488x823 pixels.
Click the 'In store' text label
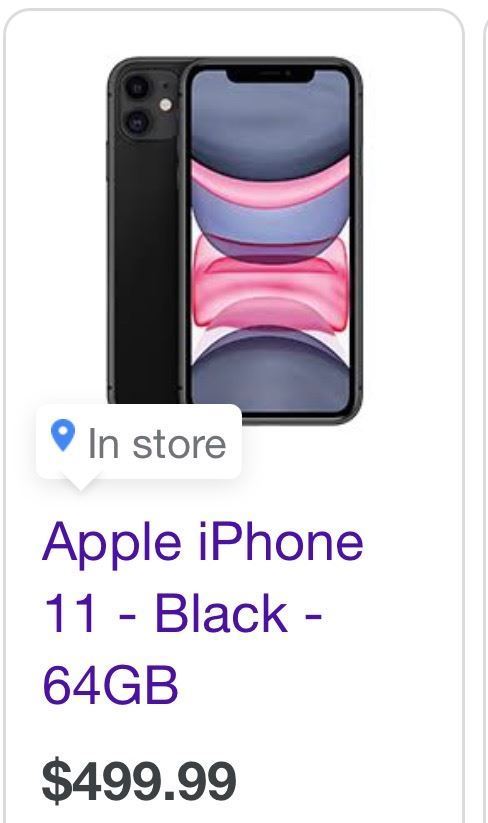tap(157, 444)
